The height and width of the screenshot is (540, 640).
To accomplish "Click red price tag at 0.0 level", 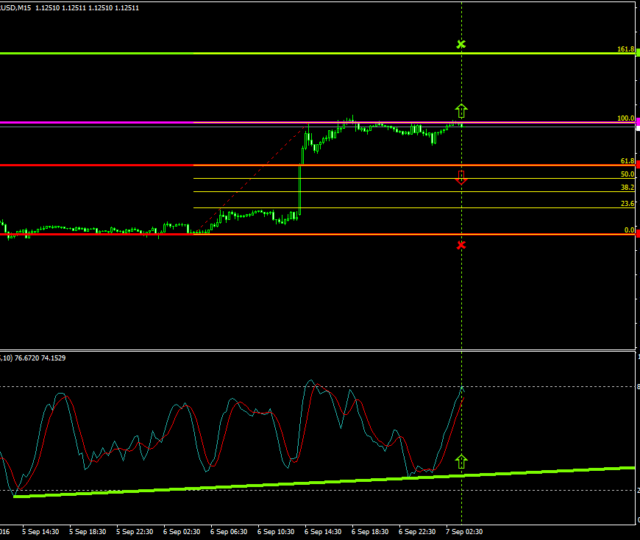I will click(637, 234).
